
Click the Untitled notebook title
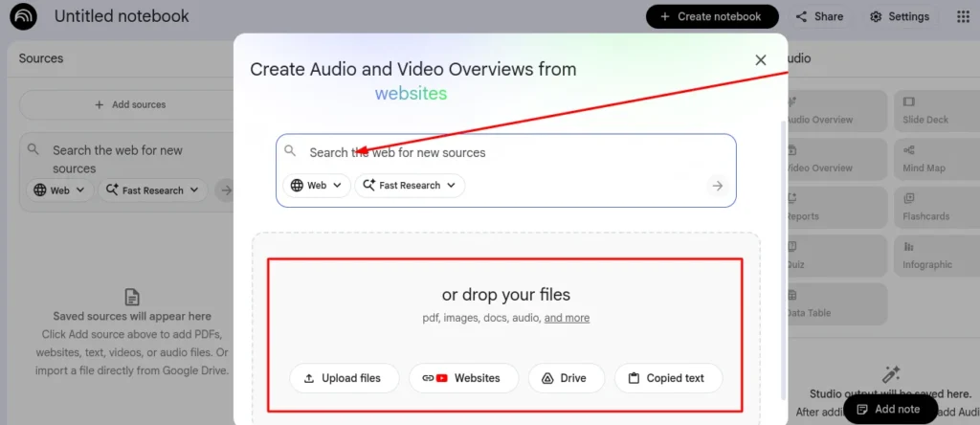pyautogui.click(x=122, y=16)
